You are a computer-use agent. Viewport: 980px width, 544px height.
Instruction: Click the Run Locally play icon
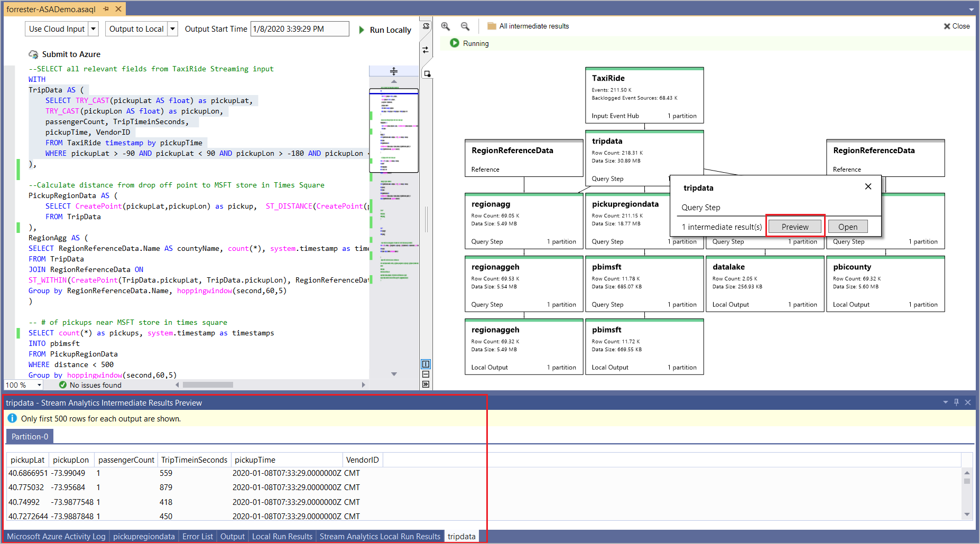click(x=362, y=30)
